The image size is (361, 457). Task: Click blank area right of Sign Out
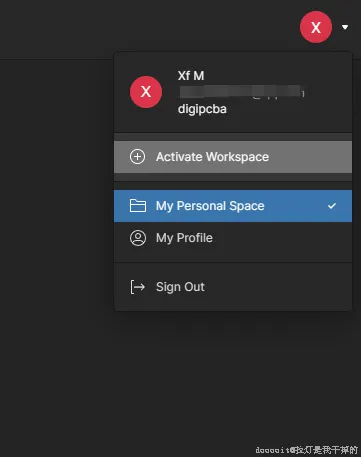(277, 287)
